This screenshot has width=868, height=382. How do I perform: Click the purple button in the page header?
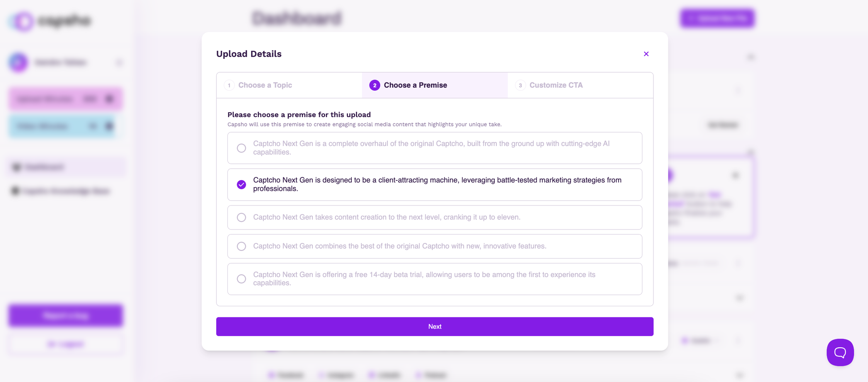(717, 18)
